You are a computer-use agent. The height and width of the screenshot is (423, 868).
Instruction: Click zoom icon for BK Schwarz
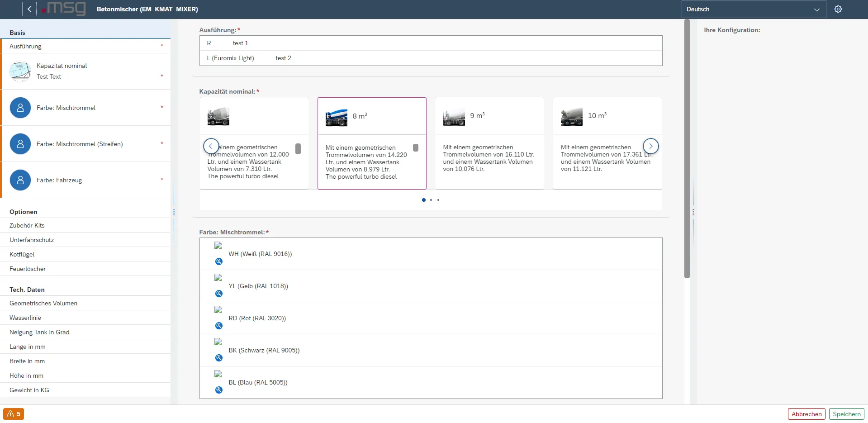tap(219, 358)
